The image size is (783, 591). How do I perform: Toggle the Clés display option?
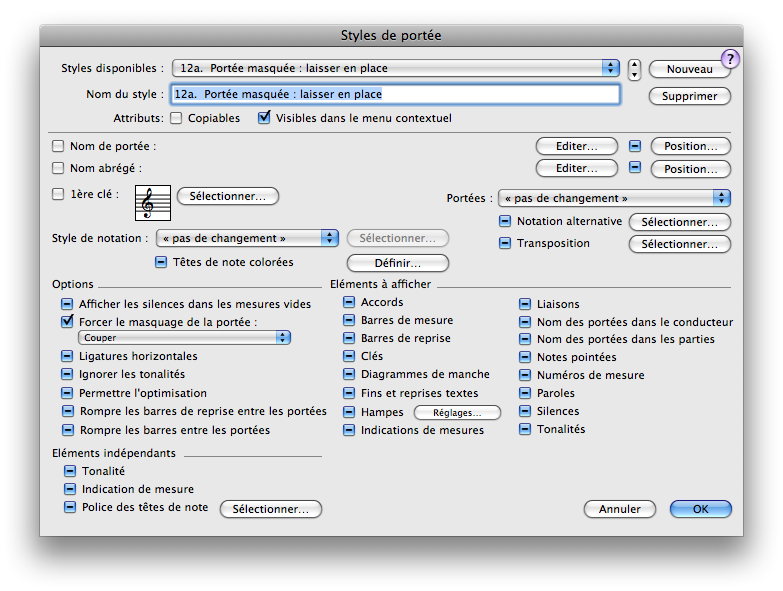point(349,357)
